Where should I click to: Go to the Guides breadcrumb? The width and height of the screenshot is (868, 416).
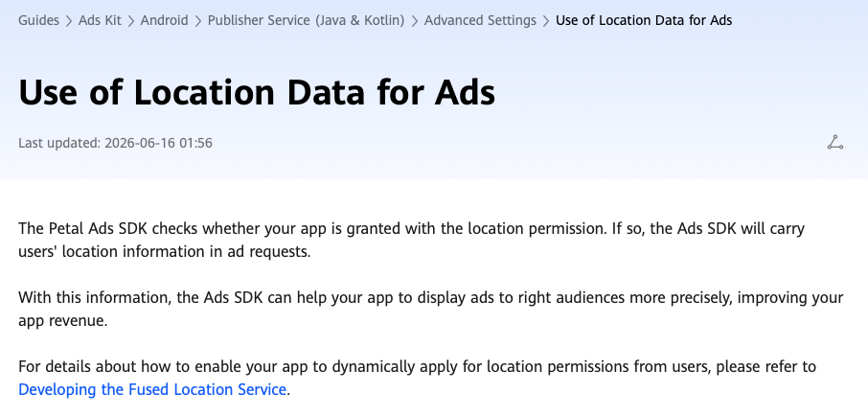point(38,20)
